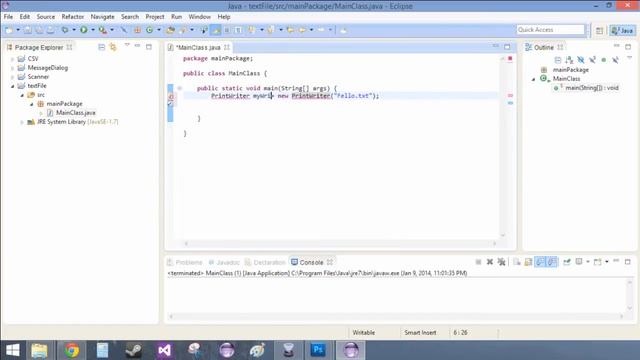Open the Source menu

46,17
